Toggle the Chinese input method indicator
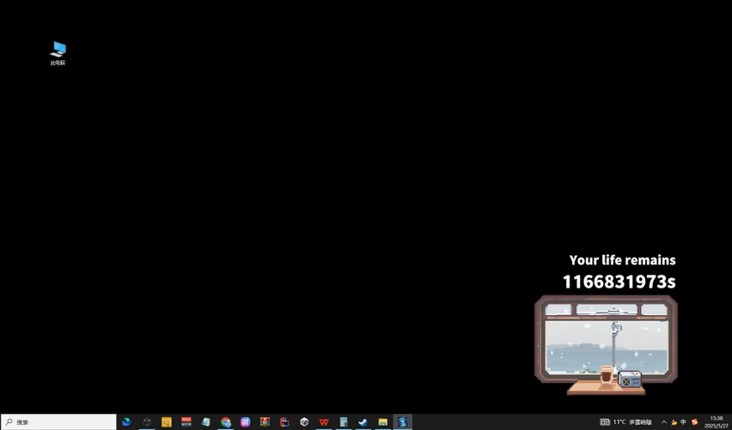Screen dimensions: 732x430 684,422
